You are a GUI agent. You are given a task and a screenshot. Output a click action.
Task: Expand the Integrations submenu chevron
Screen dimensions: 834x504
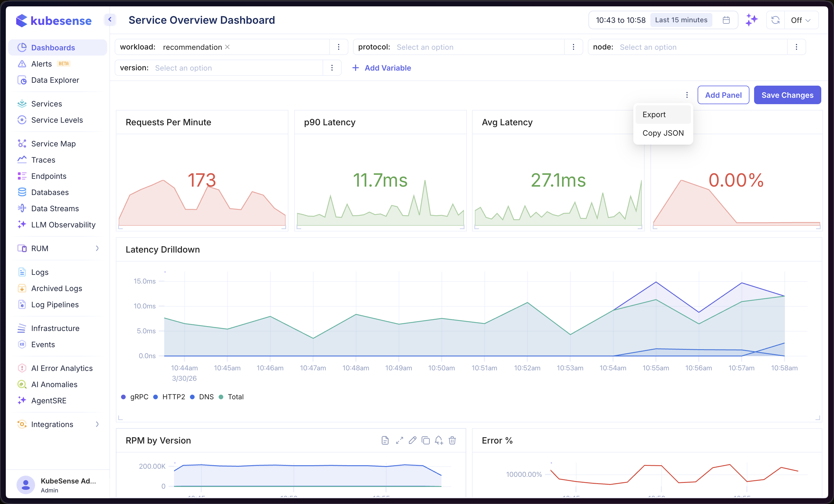coord(98,424)
